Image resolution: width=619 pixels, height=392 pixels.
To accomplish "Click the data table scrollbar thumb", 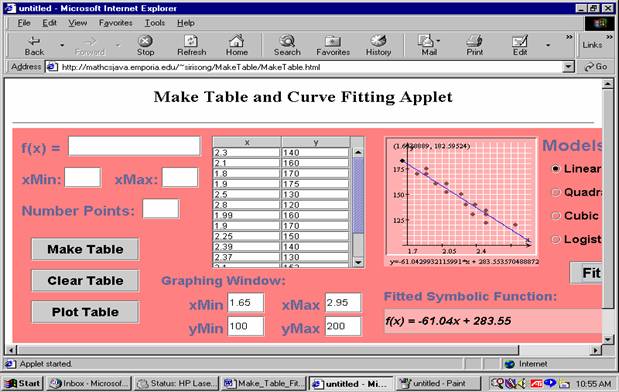I will 358,195.
